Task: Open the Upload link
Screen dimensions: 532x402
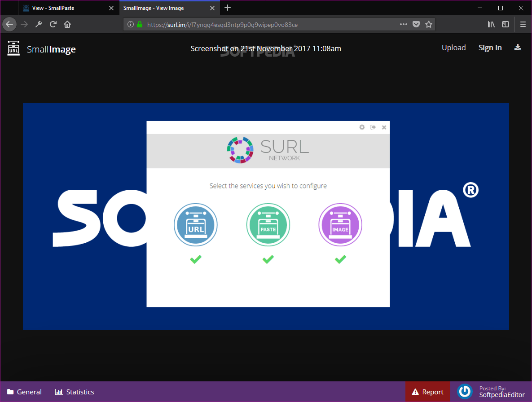Action: click(x=453, y=48)
